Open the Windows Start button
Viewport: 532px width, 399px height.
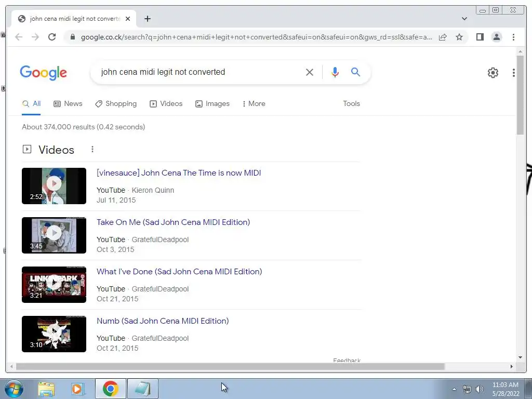pyautogui.click(x=14, y=389)
